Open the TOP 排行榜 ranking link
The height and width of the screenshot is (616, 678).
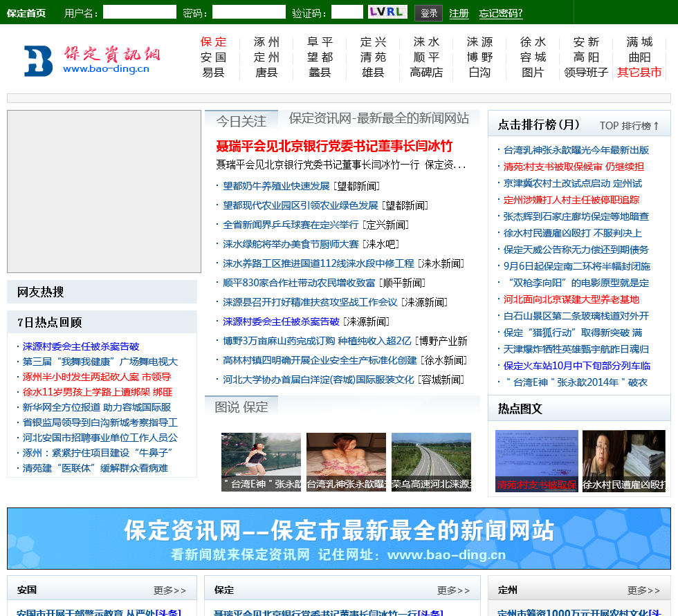pos(629,126)
